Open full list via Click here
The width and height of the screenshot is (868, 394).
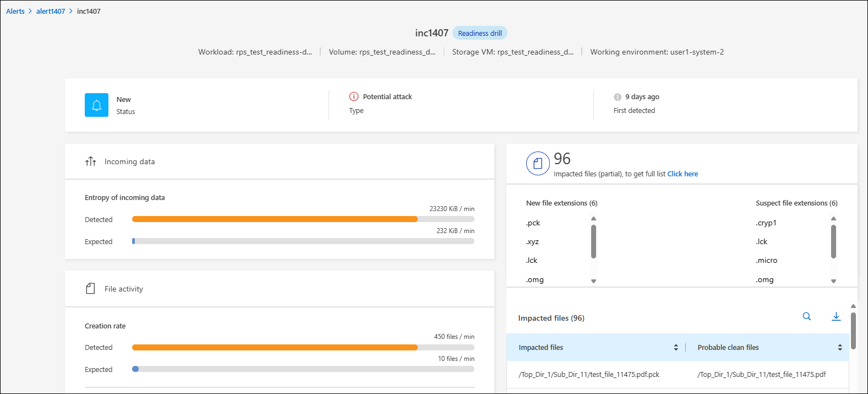(683, 174)
